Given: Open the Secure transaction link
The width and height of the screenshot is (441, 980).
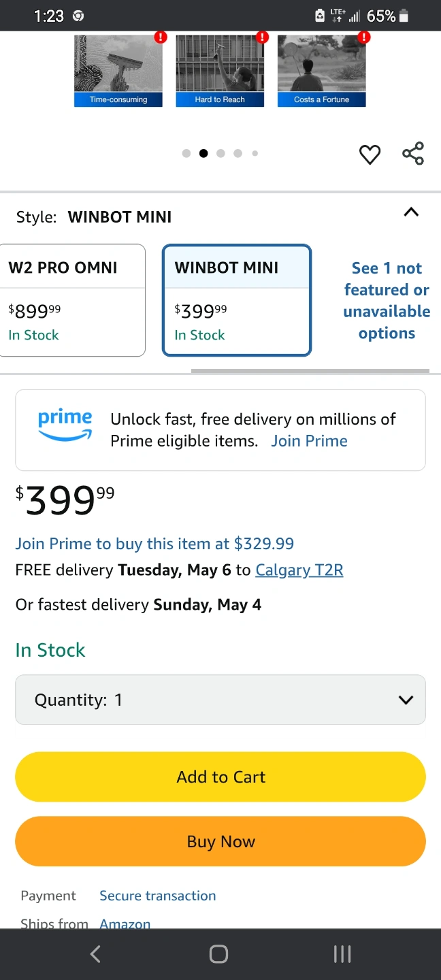Looking at the screenshot, I should [x=158, y=896].
